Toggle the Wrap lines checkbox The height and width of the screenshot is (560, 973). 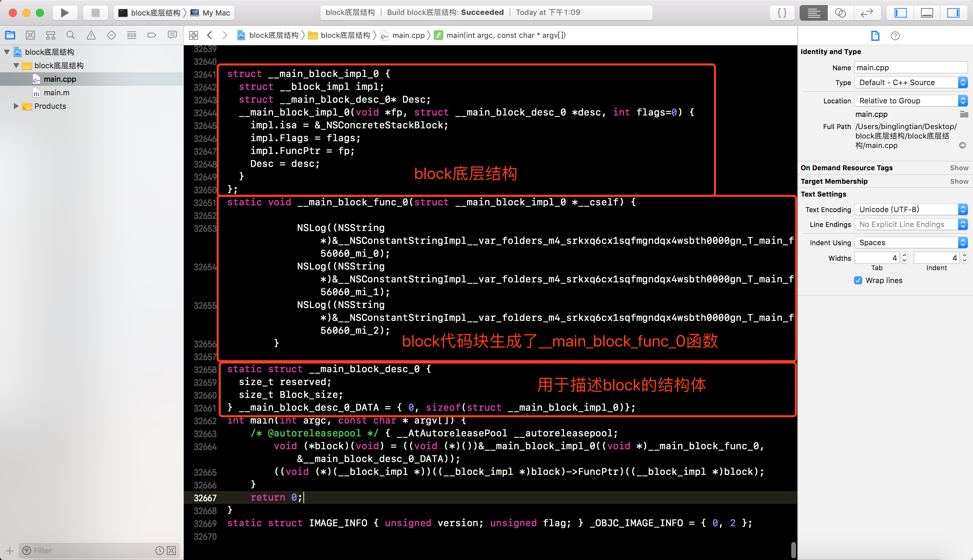858,280
